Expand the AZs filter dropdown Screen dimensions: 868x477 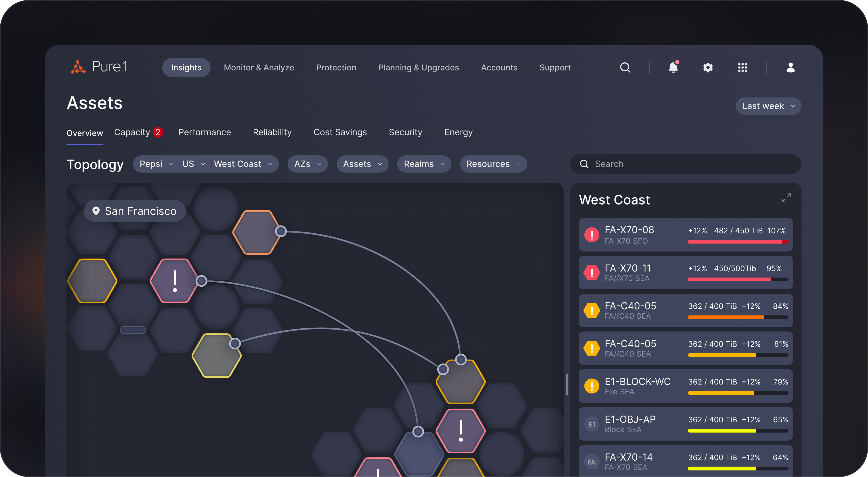tap(307, 164)
